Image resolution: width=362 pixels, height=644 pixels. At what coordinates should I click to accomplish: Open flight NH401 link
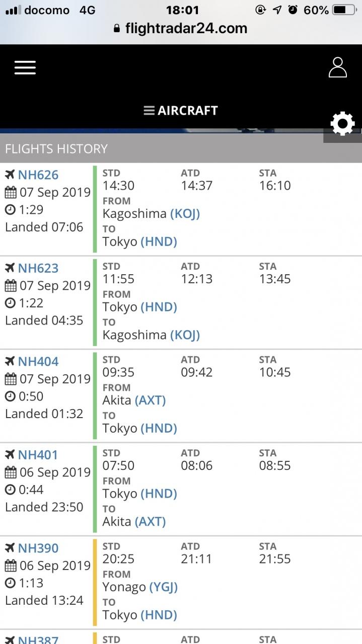coord(38,455)
